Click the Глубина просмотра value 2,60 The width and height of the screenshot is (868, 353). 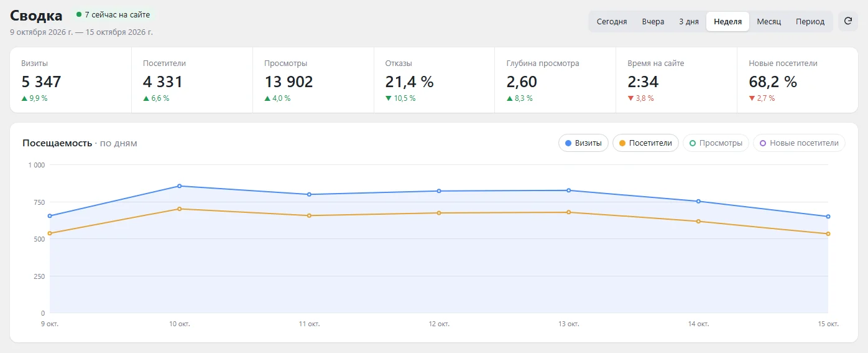point(522,82)
